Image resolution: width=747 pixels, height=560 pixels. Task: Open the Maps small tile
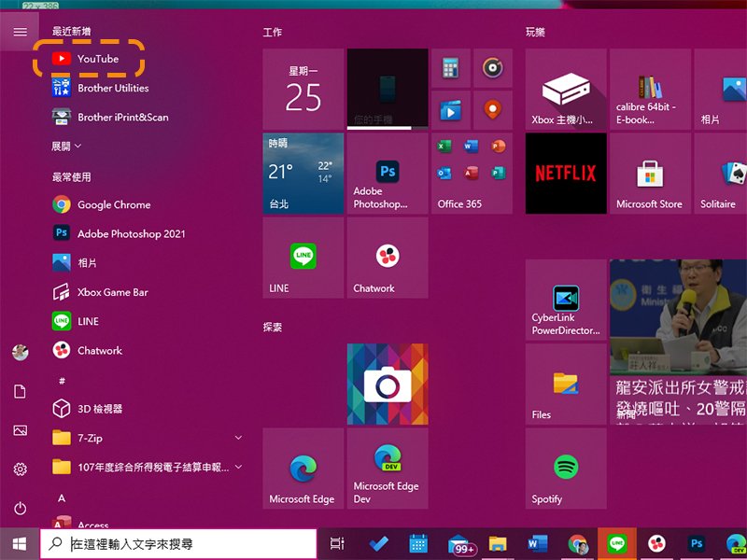(493, 110)
